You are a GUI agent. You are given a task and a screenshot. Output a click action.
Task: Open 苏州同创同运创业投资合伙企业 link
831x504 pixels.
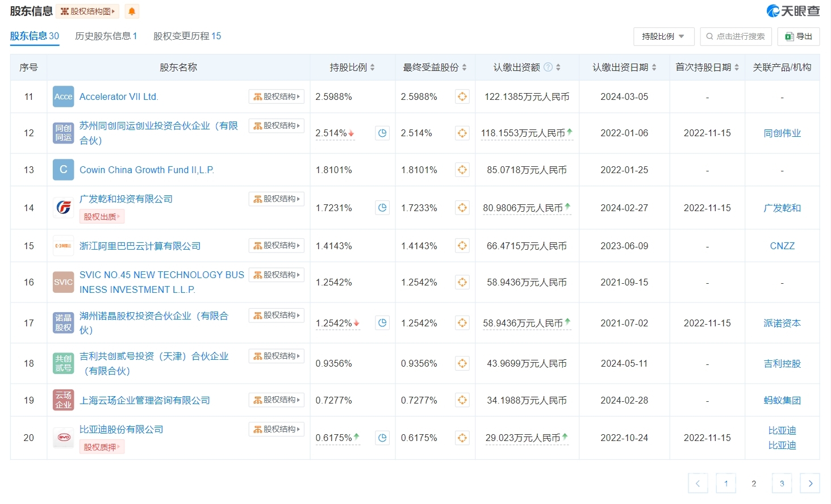[158, 133]
